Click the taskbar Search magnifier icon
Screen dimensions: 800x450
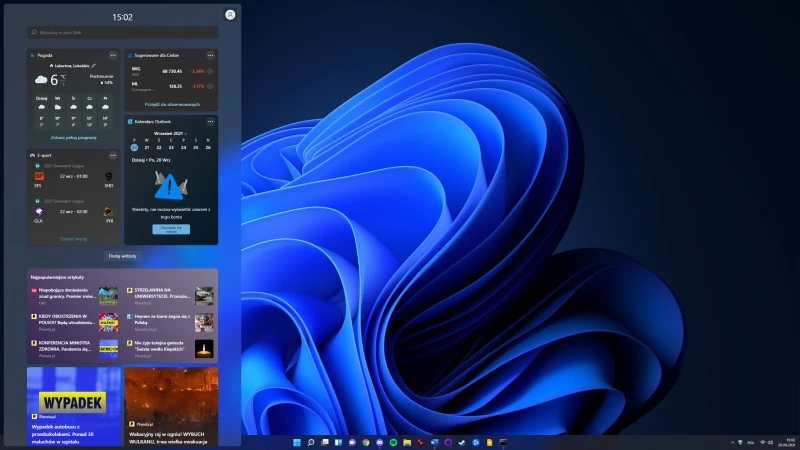[x=311, y=442]
